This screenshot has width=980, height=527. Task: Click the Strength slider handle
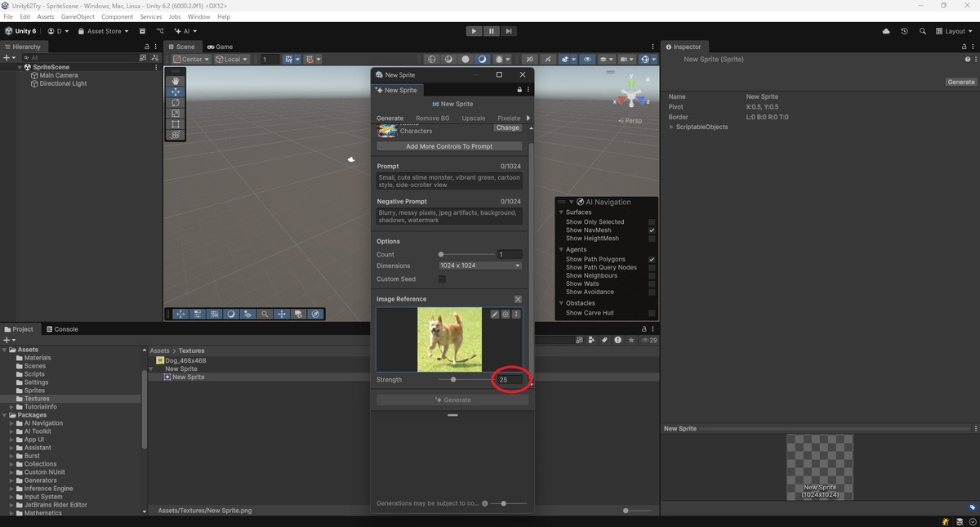[x=453, y=380]
